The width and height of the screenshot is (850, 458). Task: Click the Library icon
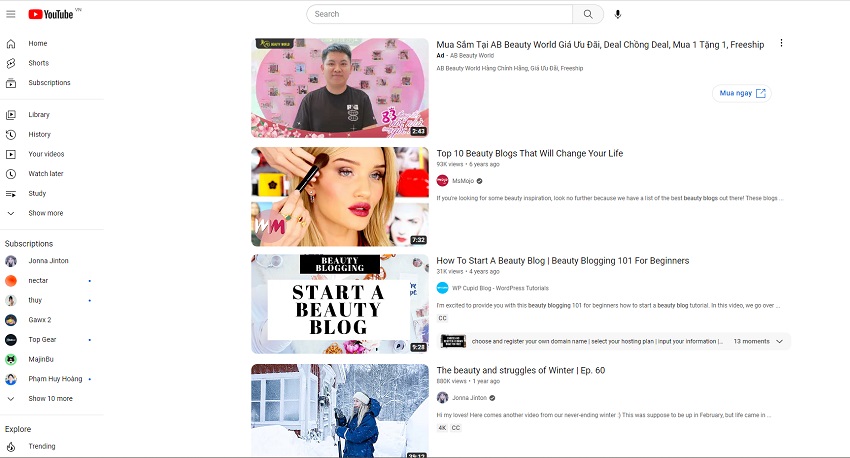[11, 115]
